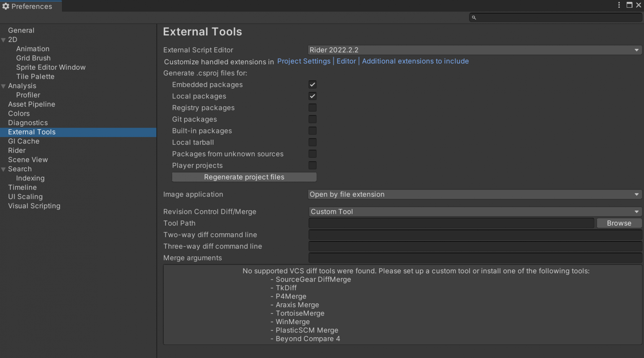Screen dimensions: 644x358
Task: Click Browse for tool path
Action: point(619,223)
